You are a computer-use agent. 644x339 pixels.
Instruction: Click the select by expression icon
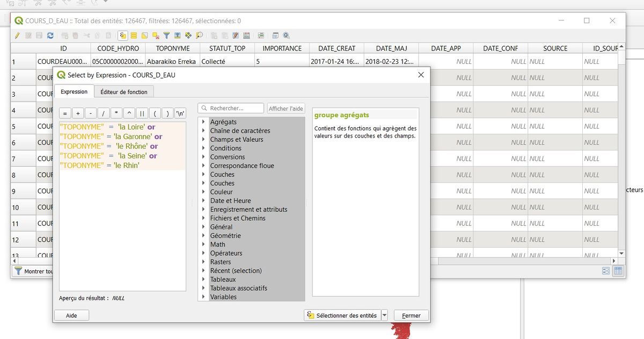123,35
